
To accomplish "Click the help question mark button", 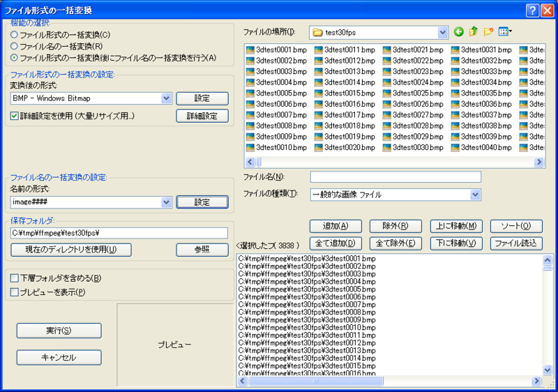I will pyautogui.click(x=532, y=10).
